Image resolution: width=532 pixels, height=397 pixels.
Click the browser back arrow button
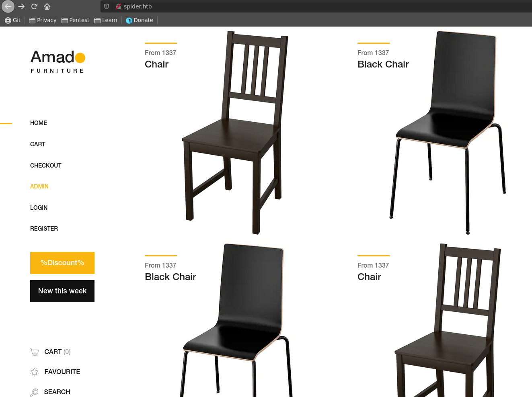[8, 6]
